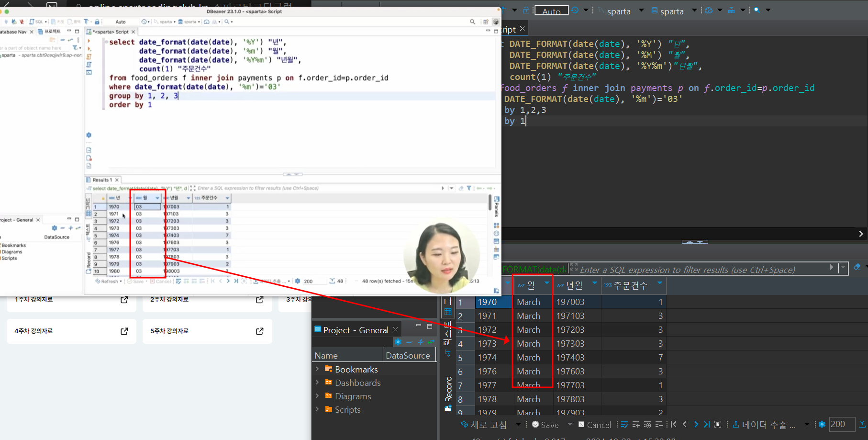868x440 pixels.
Task: Click Save button in dark DBeaver results toolbar
Action: [545, 425]
